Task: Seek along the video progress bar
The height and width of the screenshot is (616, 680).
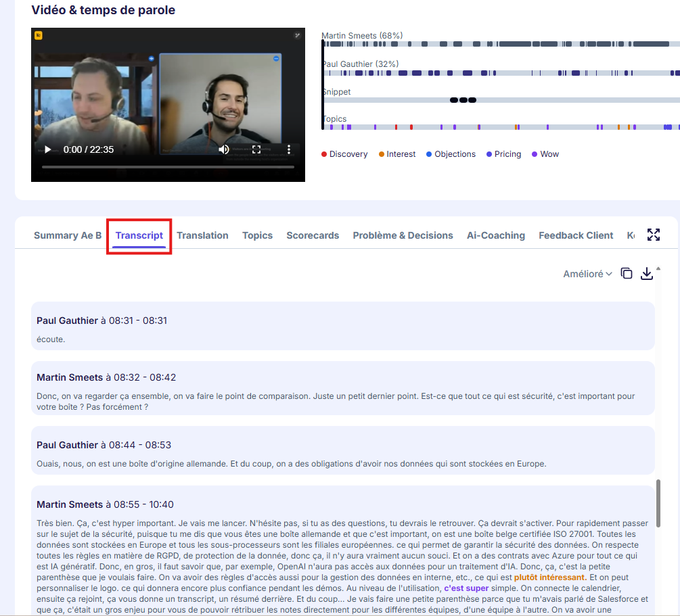Action: pos(168,166)
